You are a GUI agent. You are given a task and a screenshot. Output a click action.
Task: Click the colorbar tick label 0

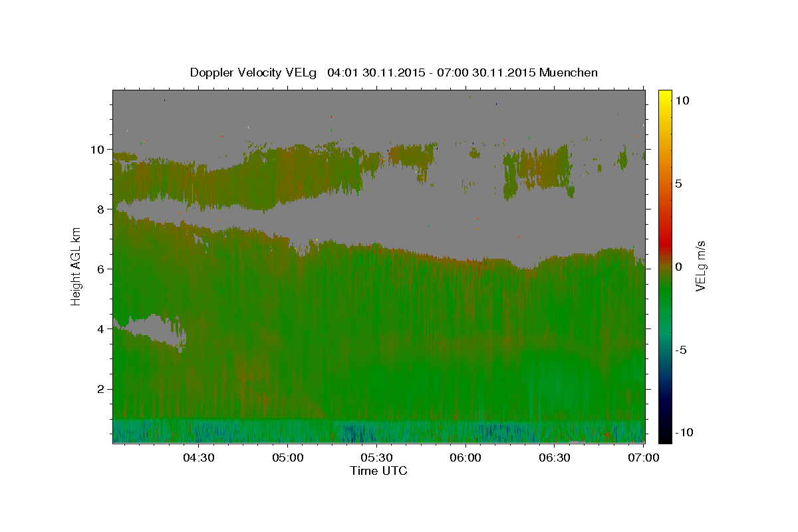click(678, 267)
